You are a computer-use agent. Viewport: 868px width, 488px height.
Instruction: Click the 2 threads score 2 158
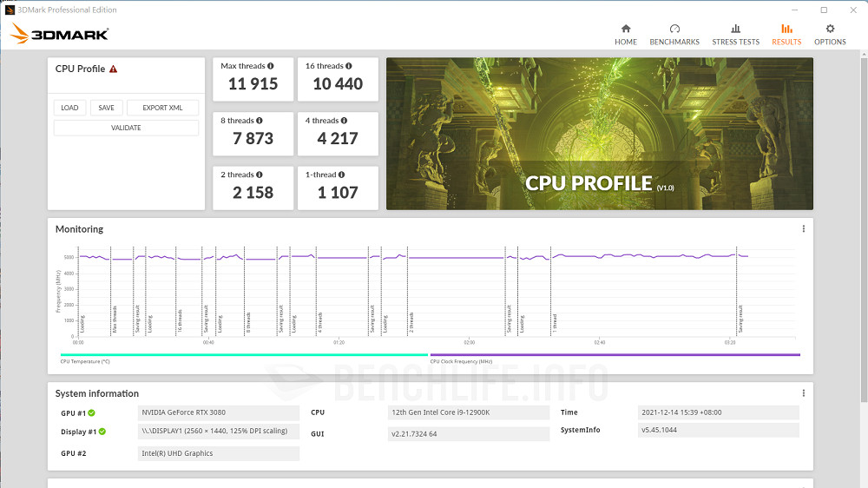coord(253,192)
